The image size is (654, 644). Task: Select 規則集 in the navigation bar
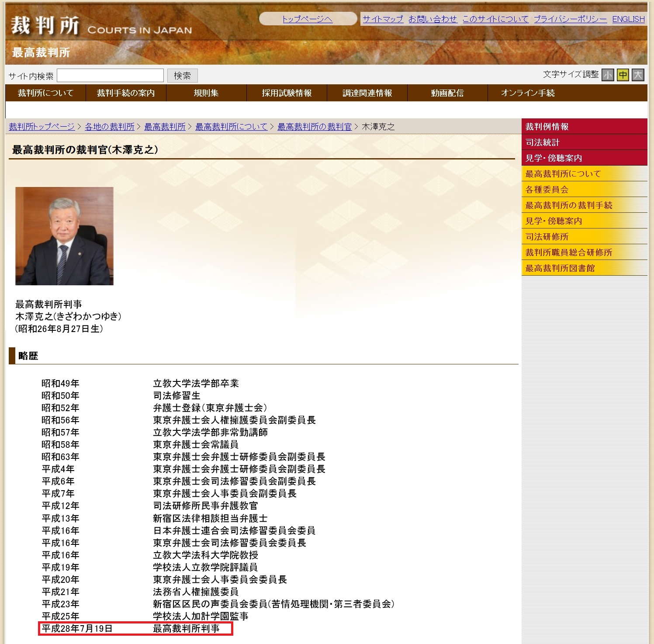(x=205, y=93)
